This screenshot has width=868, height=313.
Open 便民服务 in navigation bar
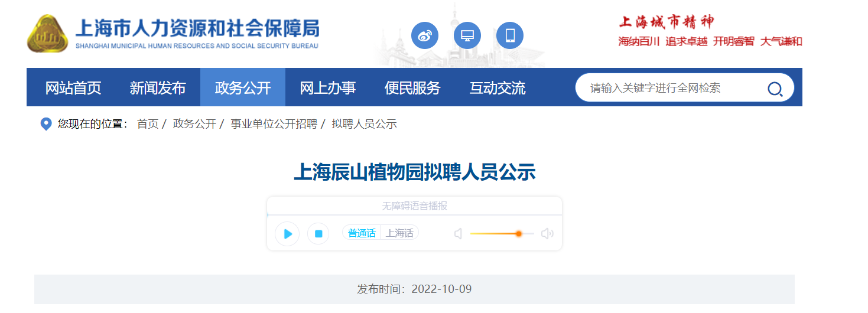point(412,88)
